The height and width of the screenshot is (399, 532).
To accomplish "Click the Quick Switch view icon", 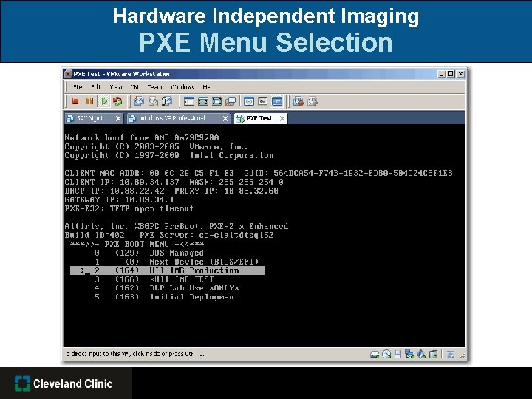I will pos(203,101).
